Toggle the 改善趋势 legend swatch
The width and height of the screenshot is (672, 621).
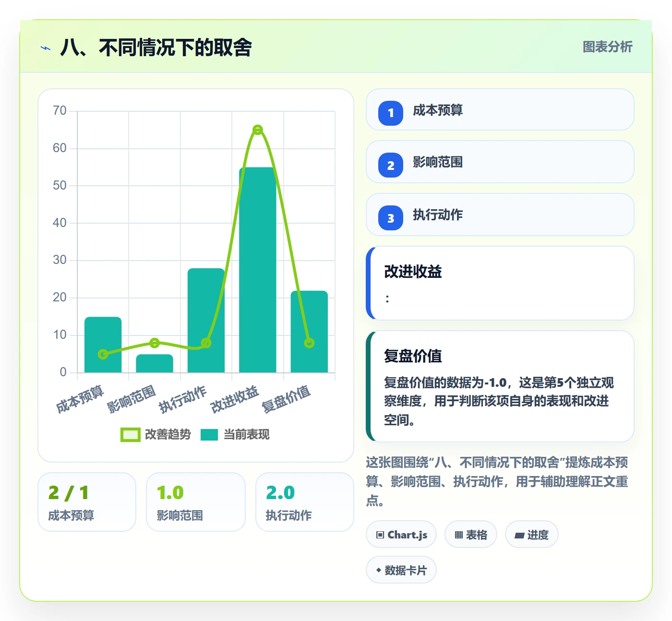pyautogui.click(x=130, y=435)
